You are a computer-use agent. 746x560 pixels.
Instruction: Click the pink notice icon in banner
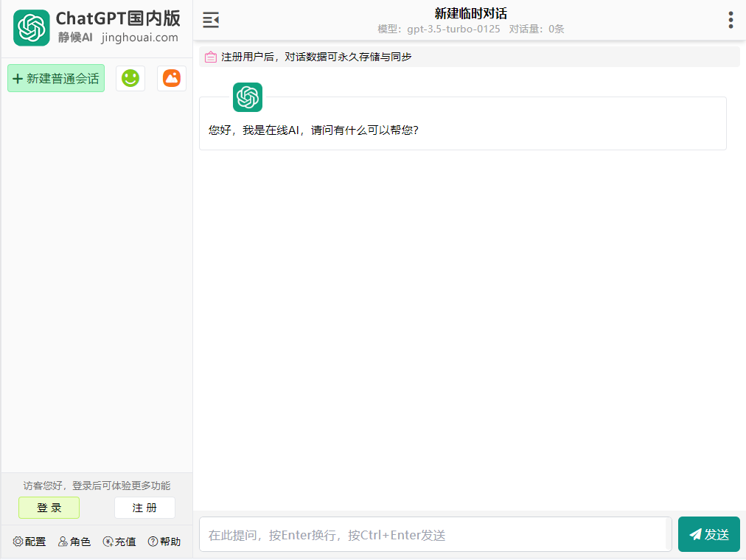pos(211,57)
